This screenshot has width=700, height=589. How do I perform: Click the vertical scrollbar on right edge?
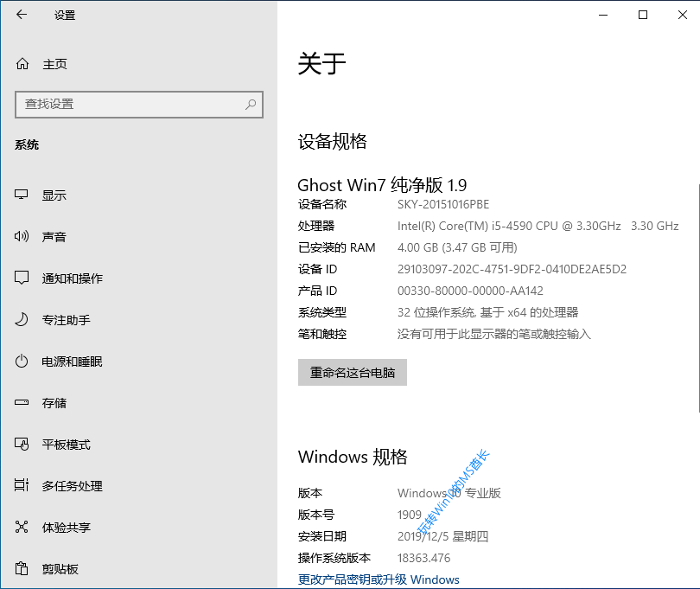[x=697, y=298]
